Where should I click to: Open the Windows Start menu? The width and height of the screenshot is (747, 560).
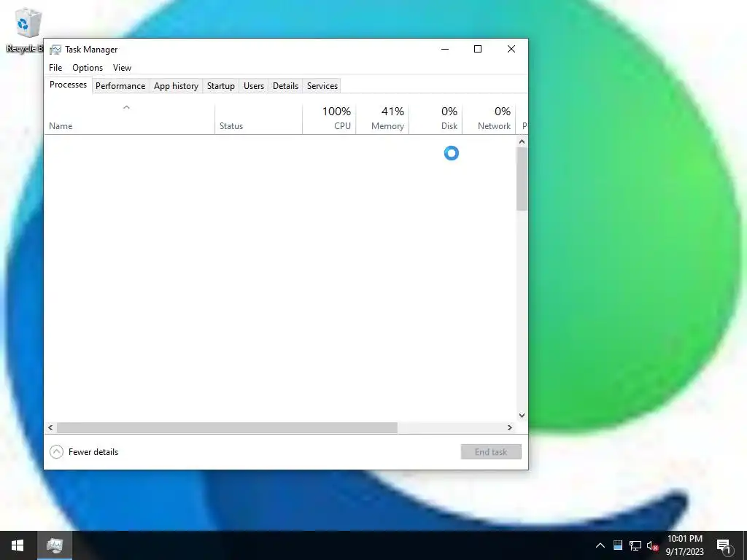[x=18, y=545]
